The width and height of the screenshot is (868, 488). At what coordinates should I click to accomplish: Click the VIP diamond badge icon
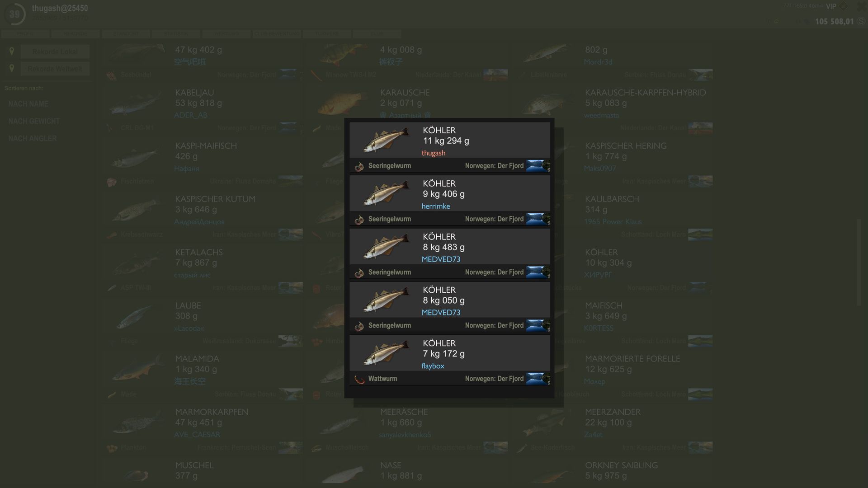844,6
